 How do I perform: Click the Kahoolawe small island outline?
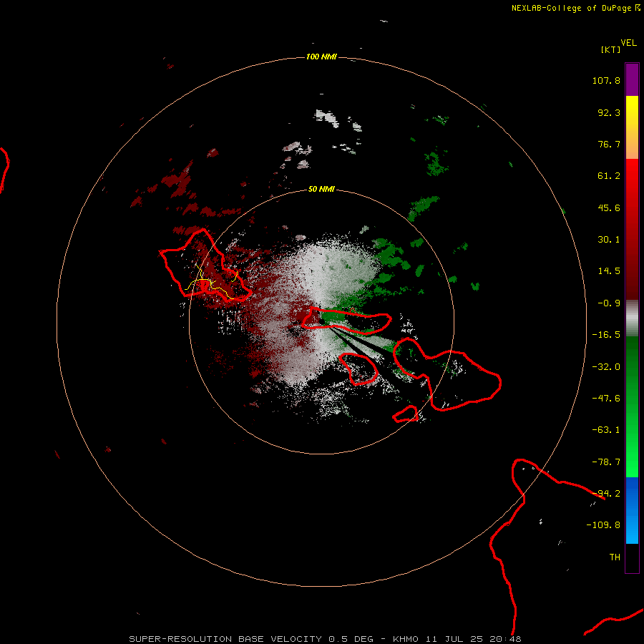pos(406,414)
